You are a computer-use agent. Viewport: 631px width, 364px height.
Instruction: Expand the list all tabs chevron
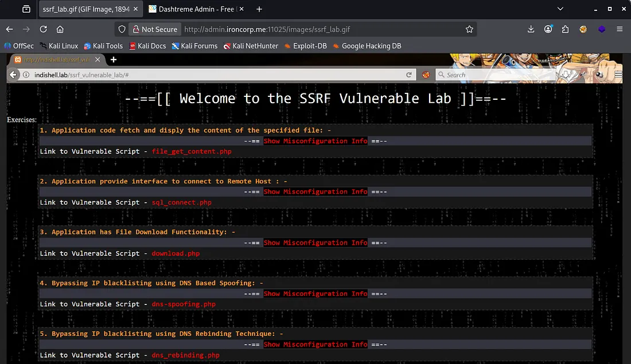560,9
